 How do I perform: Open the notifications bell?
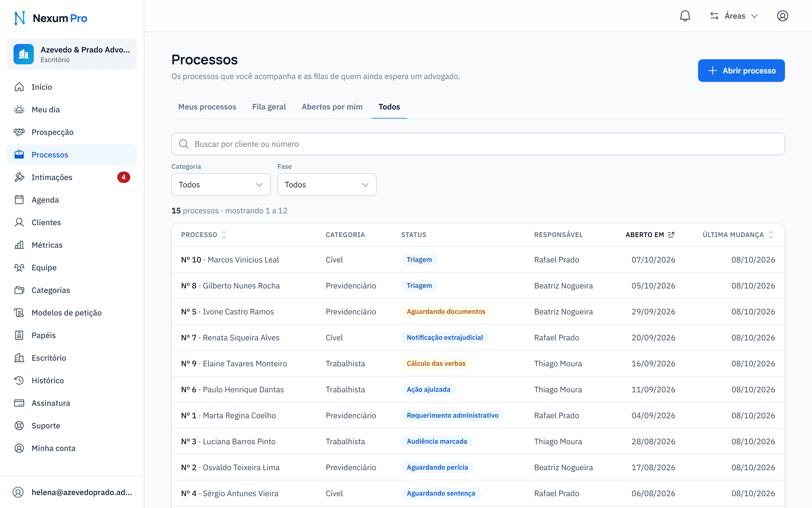point(685,16)
